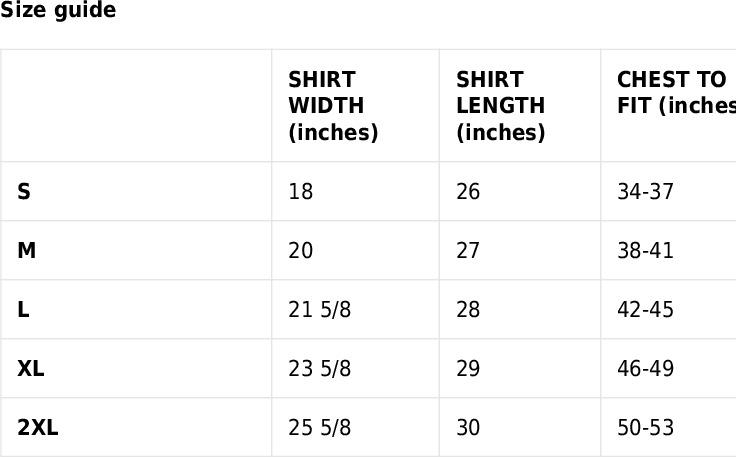The image size is (736, 457).
Task: Click the 18 inch shirt width cell
Action: [x=300, y=192]
